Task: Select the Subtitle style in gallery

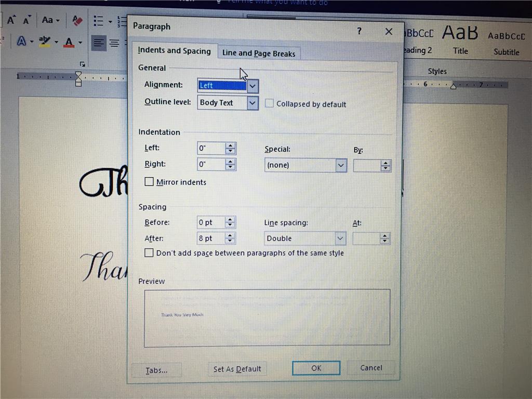Action: (506, 43)
